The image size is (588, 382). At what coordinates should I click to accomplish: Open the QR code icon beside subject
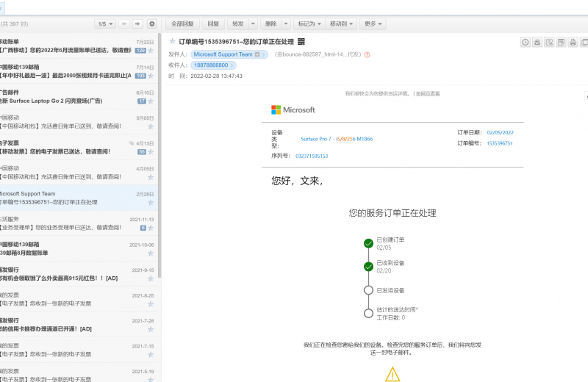[x=301, y=42]
